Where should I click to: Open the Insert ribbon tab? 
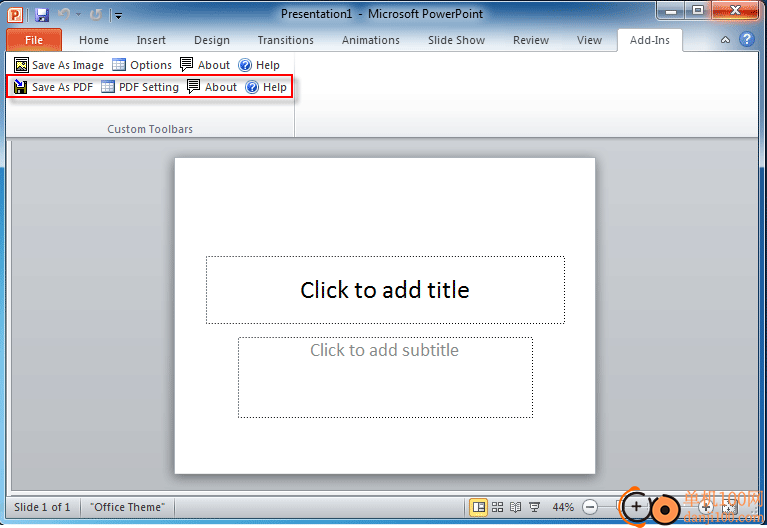(x=151, y=40)
